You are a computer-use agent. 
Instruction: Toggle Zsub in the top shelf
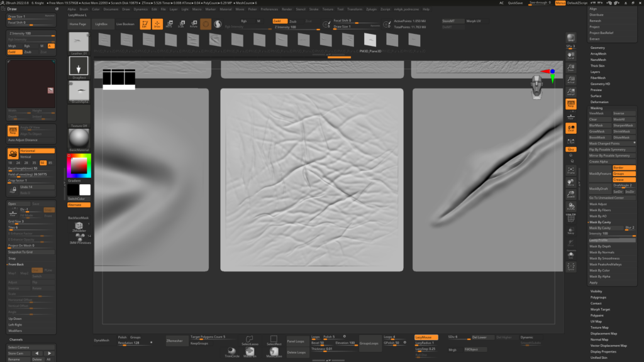coord(293,21)
